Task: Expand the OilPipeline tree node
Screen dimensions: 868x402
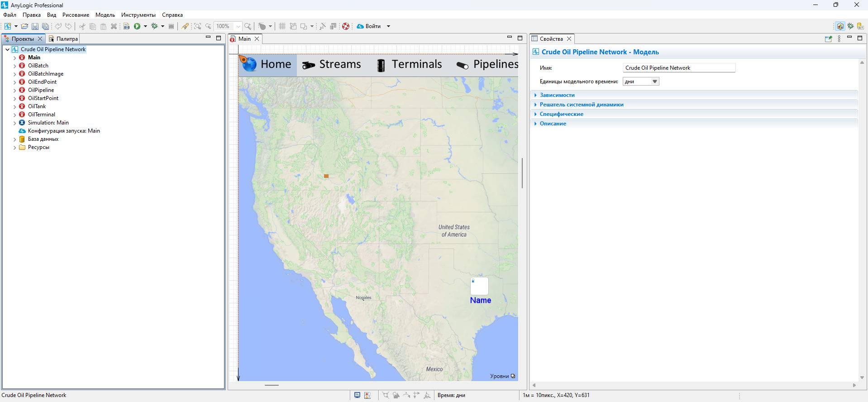Action: click(x=14, y=90)
